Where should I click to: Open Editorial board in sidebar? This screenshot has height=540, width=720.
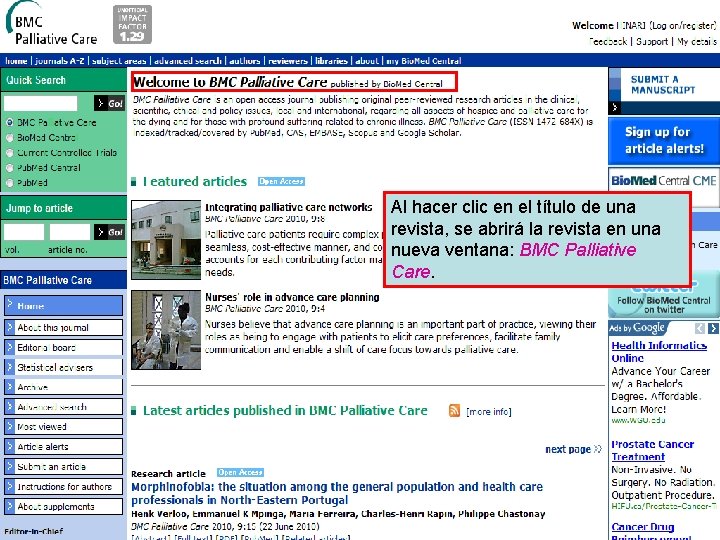click(63, 348)
